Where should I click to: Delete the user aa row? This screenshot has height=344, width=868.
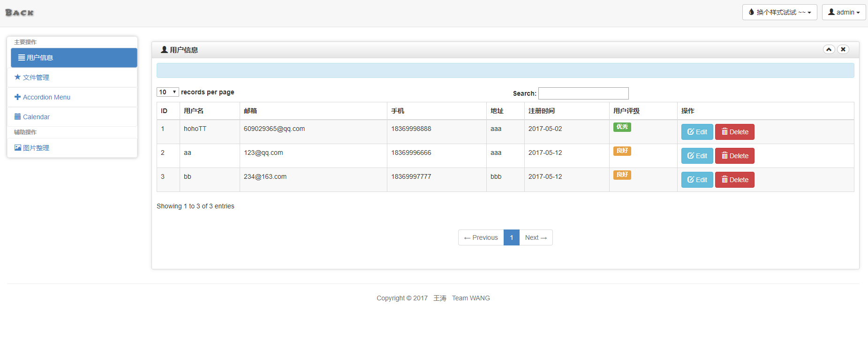coord(734,156)
